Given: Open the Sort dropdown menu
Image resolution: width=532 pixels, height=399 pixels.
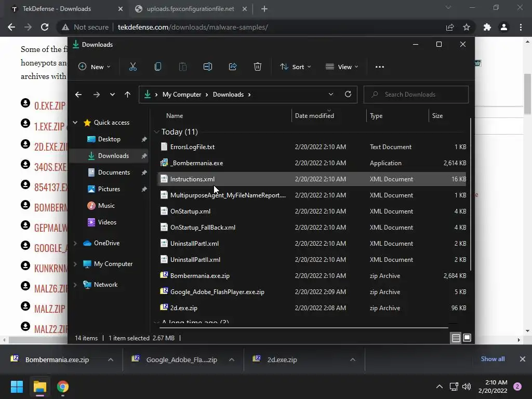Looking at the screenshot, I should point(296,67).
